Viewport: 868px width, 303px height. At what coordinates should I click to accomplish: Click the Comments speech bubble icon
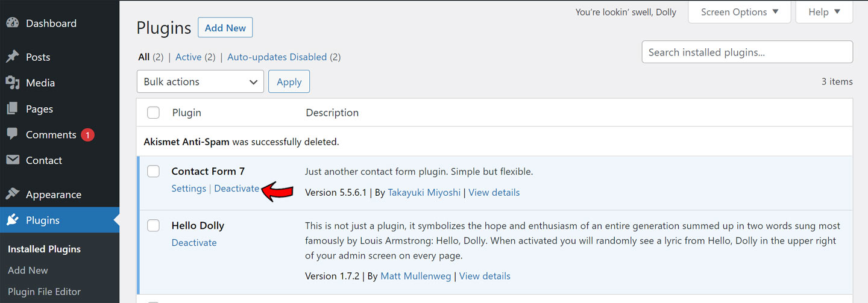[12, 135]
